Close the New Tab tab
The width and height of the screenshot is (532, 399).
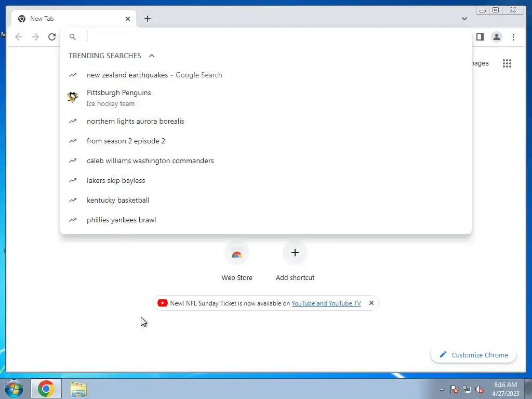pyautogui.click(x=128, y=19)
